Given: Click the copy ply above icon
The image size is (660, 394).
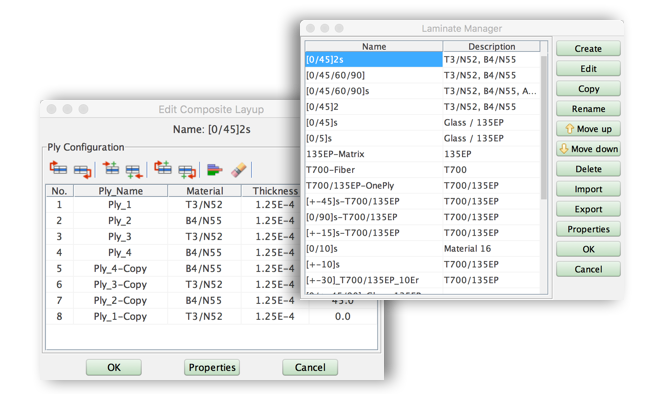Looking at the screenshot, I should [162, 168].
